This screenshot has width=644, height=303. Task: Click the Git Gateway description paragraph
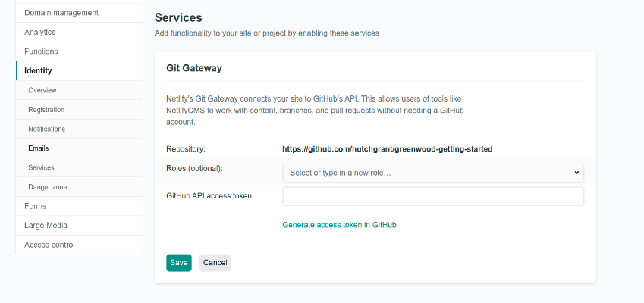point(315,111)
